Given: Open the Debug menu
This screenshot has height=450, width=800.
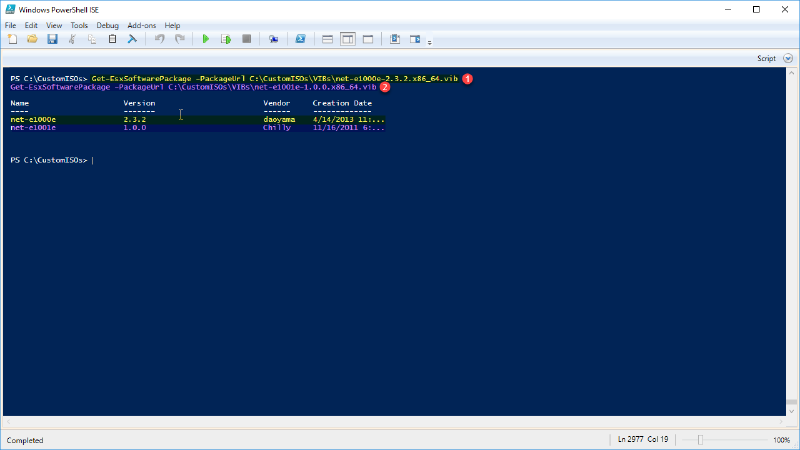Looking at the screenshot, I should pyautogui.click(x=108, y=26).
